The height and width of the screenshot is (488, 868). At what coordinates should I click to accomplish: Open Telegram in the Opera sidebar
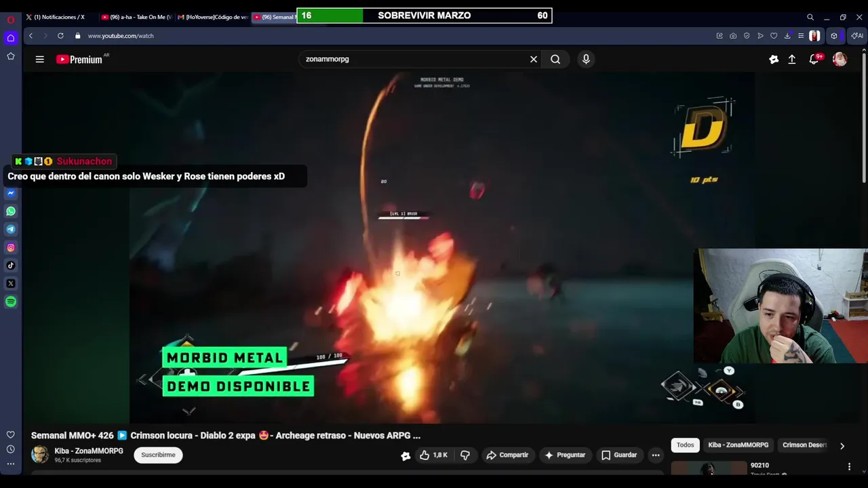click(x=11, y=229)
